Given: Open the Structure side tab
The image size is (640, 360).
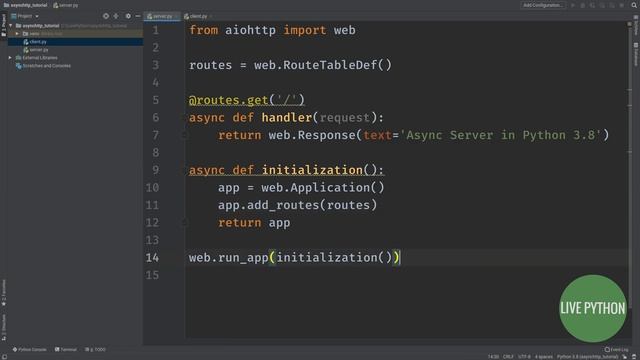Looking at the screenshot, I should [x=4, y=327].
